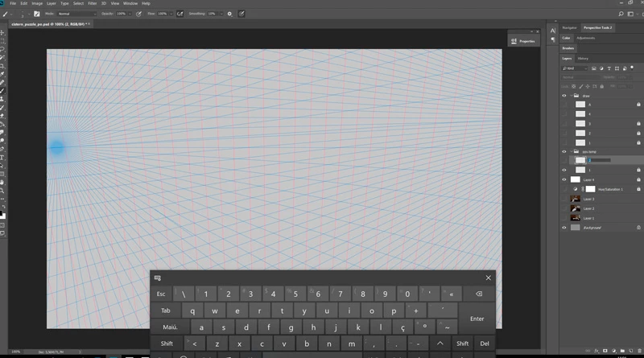
Task: Open the File menu
Action: pyautogui.click(x=13, y=3)
